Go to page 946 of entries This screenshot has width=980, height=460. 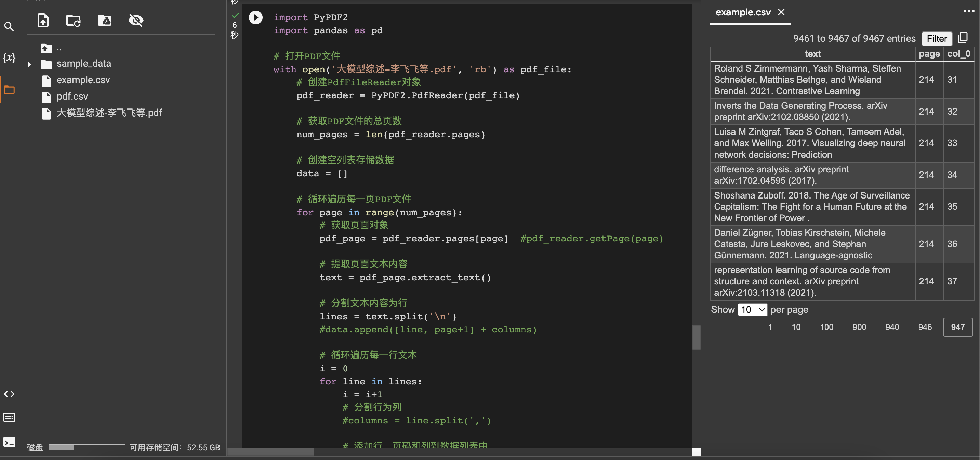[925, 327]
